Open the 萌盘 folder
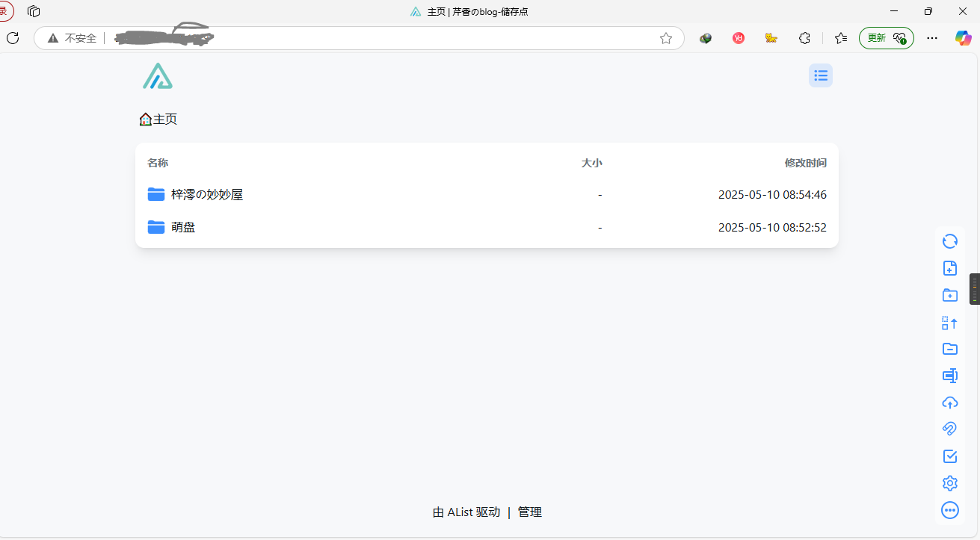The height and width of the screenshot is (540, 980). coord(183,227)
